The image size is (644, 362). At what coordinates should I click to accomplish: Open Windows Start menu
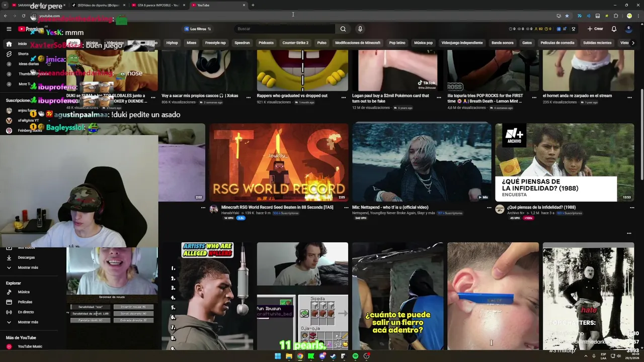pos(277,356)
